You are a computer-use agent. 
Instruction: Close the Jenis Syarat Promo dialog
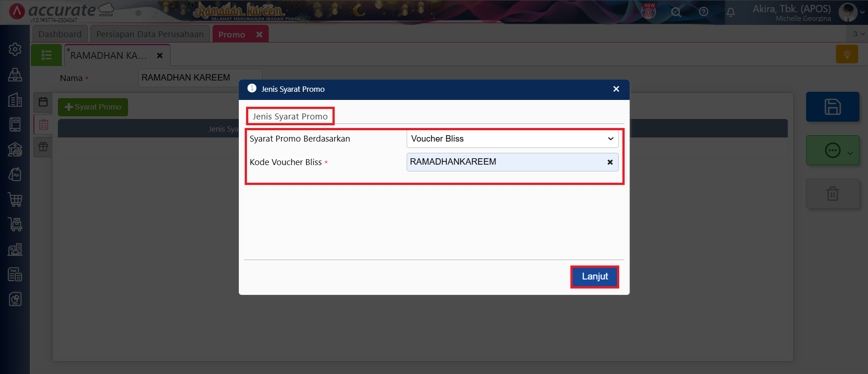[x=616, y=89]
